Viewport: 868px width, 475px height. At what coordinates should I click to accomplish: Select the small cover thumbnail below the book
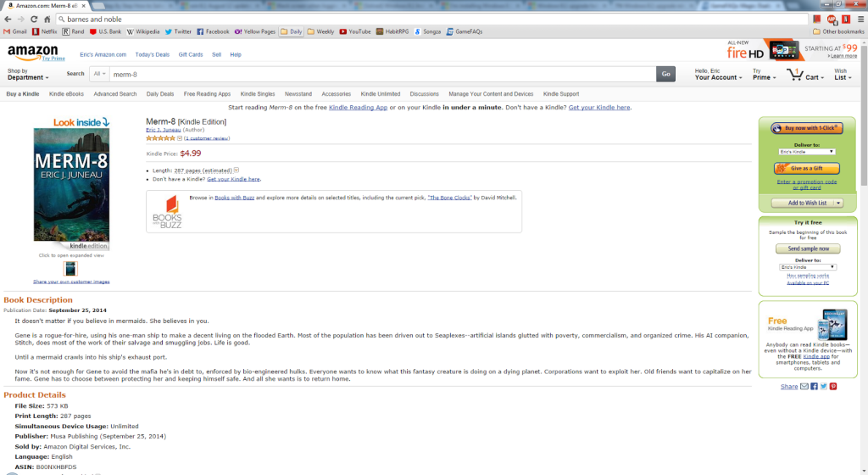pos(70,269)
